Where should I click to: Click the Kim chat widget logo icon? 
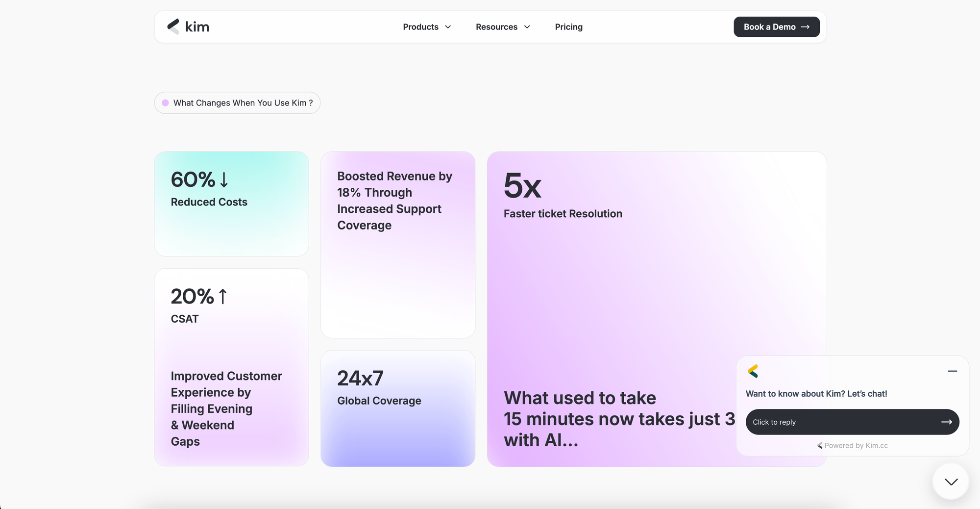pos(753,371)
